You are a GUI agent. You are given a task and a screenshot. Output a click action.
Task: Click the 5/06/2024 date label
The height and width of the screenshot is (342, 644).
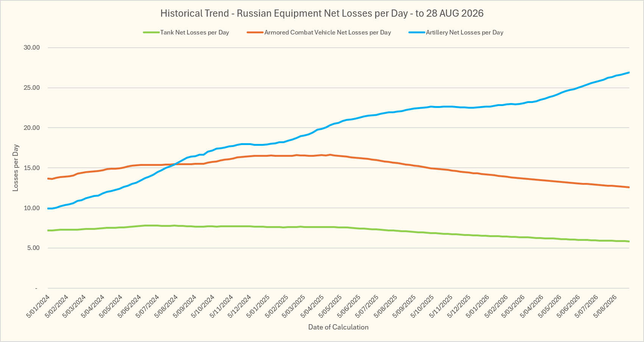(x=128, y=306)
